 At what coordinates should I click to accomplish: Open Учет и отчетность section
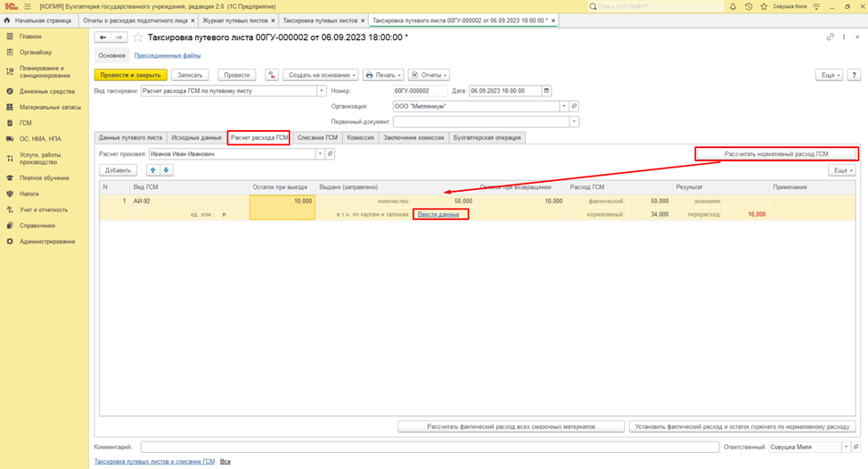coord(45,210)
